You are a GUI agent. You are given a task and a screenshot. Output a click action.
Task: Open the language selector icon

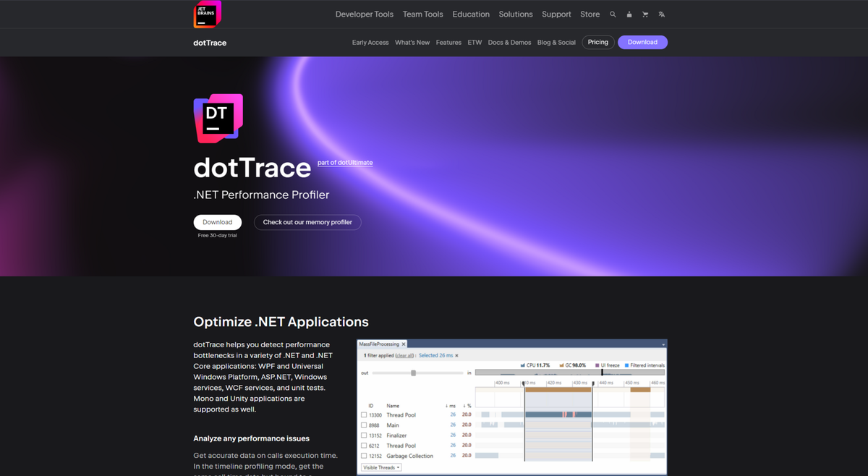tap(661, 14)
